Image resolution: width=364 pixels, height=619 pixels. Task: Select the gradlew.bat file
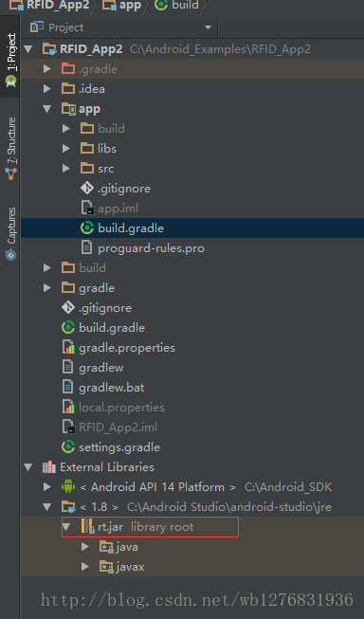click(111, 388)
